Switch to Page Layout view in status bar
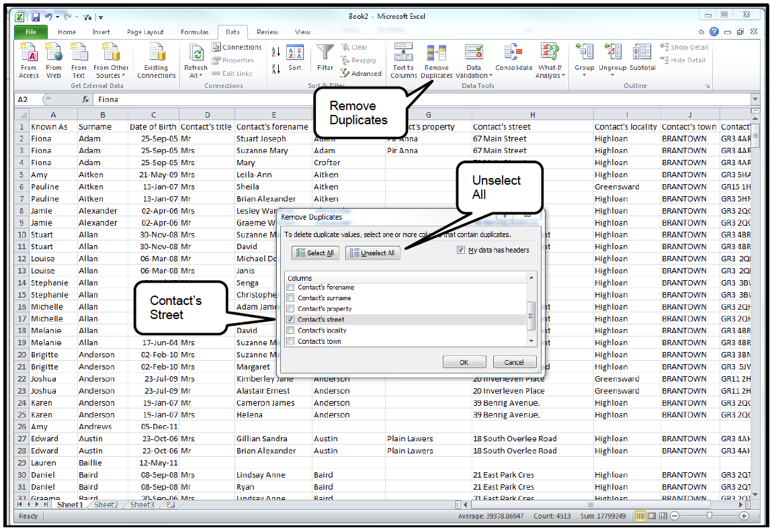The width and height of the screenshot is (772, 532). (651, 516)
